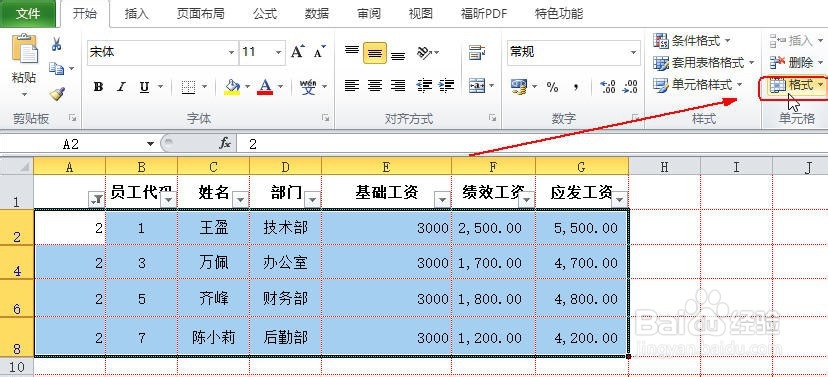Select the cell containing 后勤部
Screen dimensions: 828x377
tap(286, 337)
